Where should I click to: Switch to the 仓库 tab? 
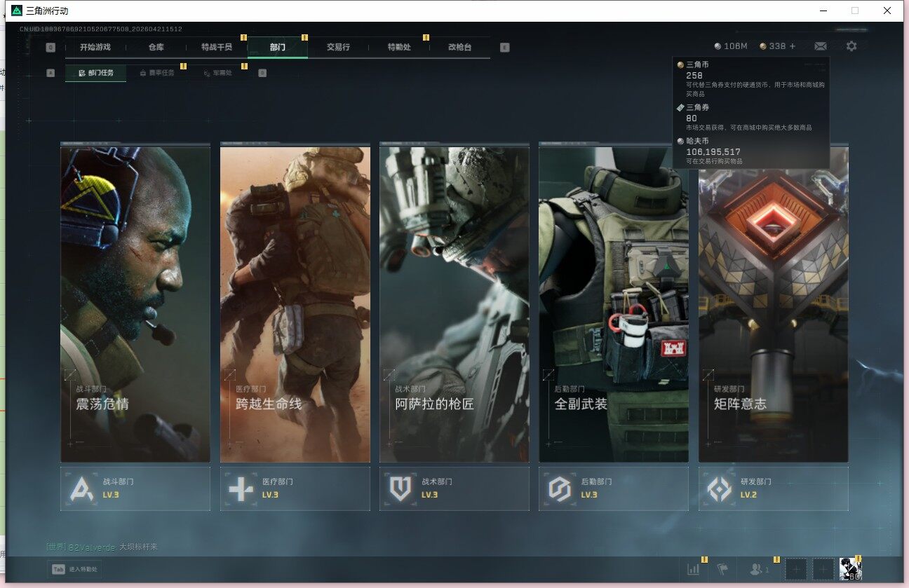156,47
